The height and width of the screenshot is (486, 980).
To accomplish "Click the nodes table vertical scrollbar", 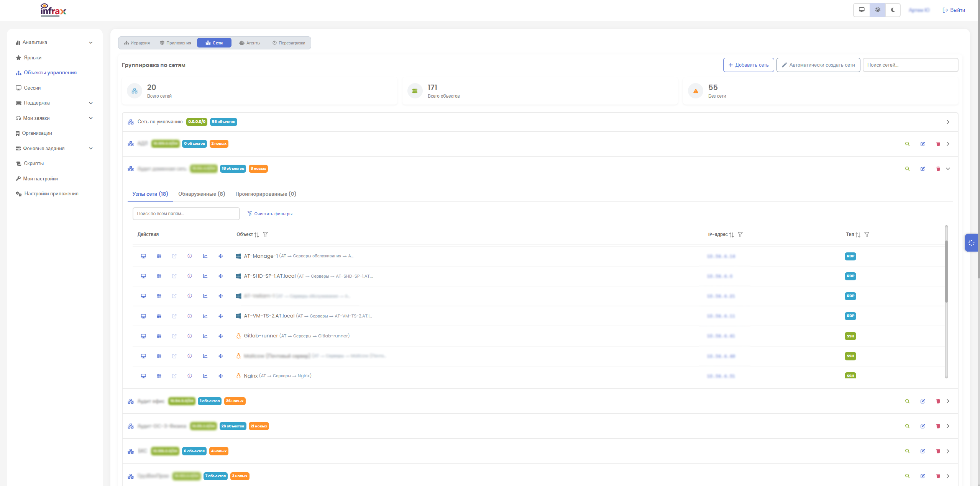I will pyautogui.click(x=946, y=272).
